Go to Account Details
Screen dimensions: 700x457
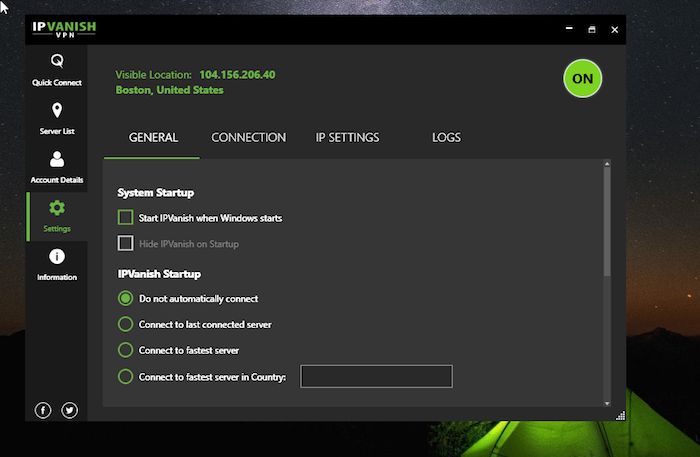[x=57, y=167]
